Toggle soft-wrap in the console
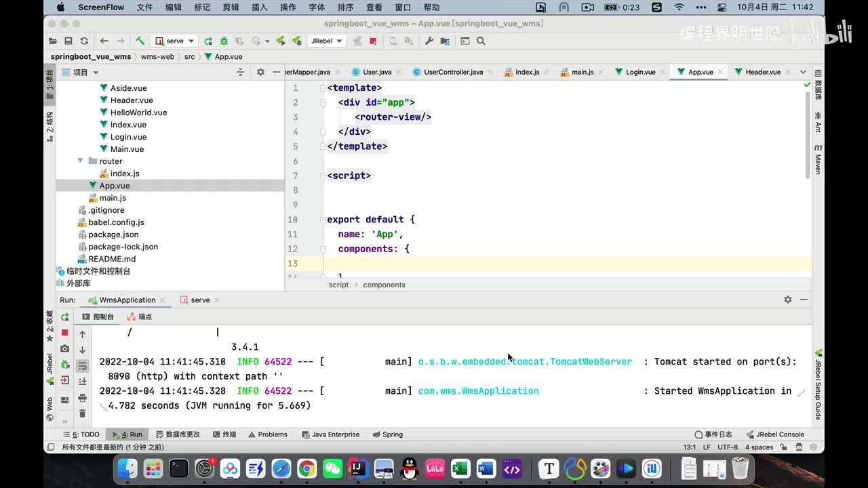 click(x=82, y=366)
